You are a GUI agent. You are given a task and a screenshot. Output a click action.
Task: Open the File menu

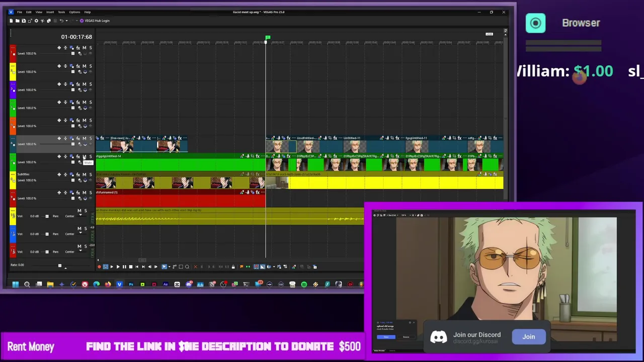[19, 12]
